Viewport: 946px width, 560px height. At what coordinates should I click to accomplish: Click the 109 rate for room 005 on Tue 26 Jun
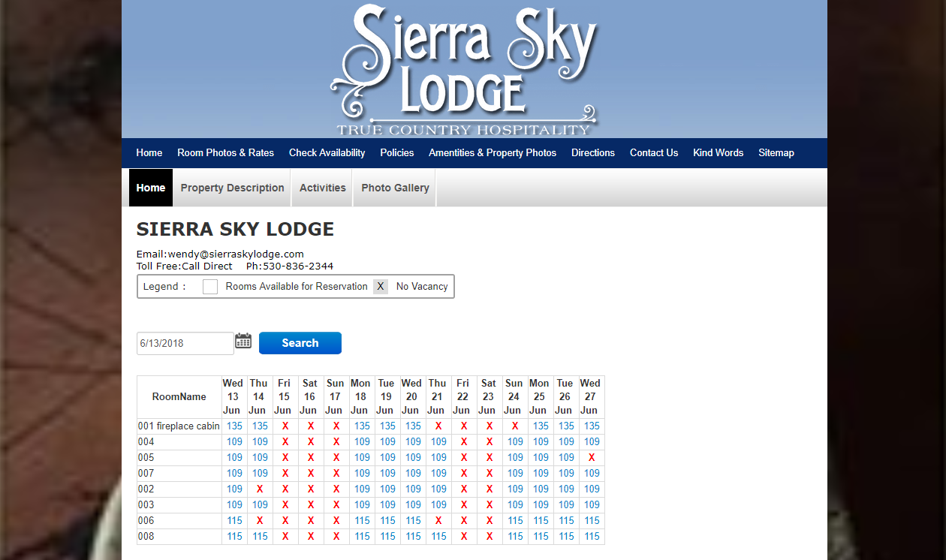click(566, 458)
